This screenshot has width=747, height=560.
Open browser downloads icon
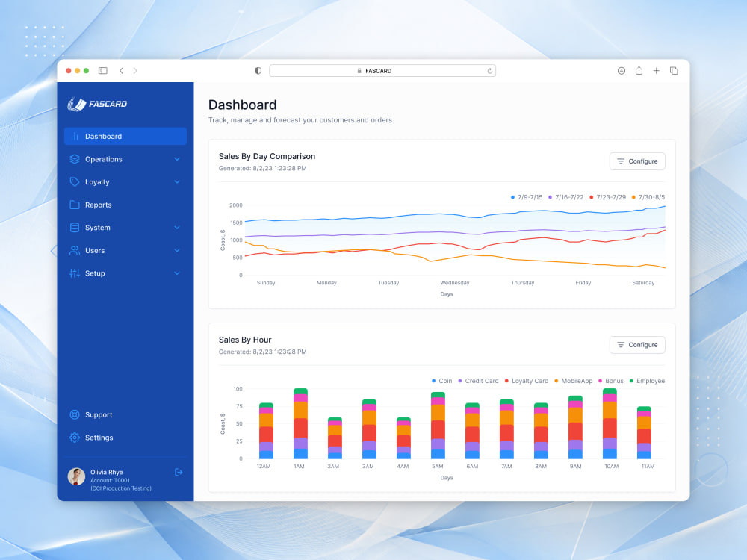pos(622,70)
